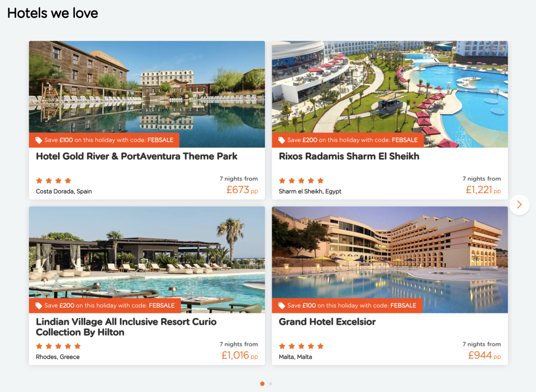Open the Grand Hotel Excelsior title link
The width and height of the screenshot is (536, 392).
pos(327,322)
